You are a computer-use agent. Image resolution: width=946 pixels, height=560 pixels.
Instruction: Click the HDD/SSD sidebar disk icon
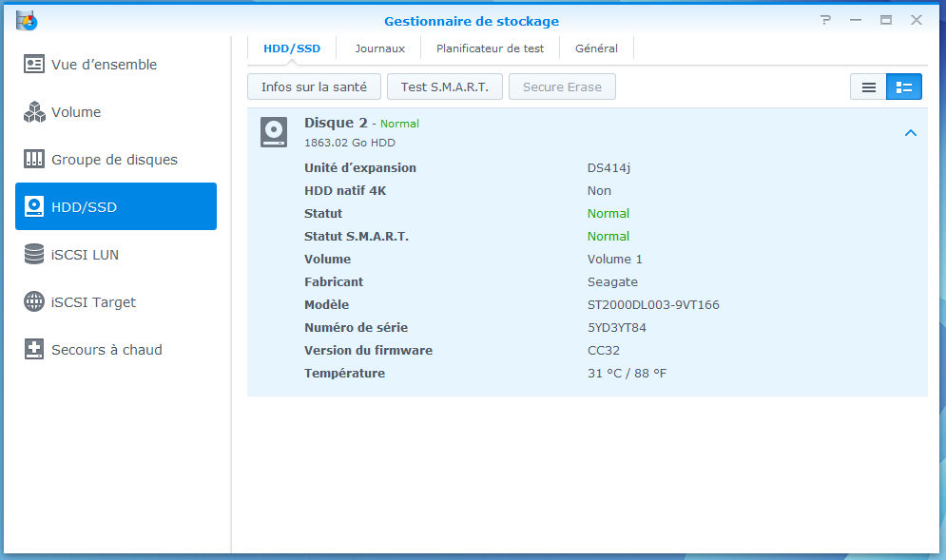pyautogui.click(x=34, y=207)
